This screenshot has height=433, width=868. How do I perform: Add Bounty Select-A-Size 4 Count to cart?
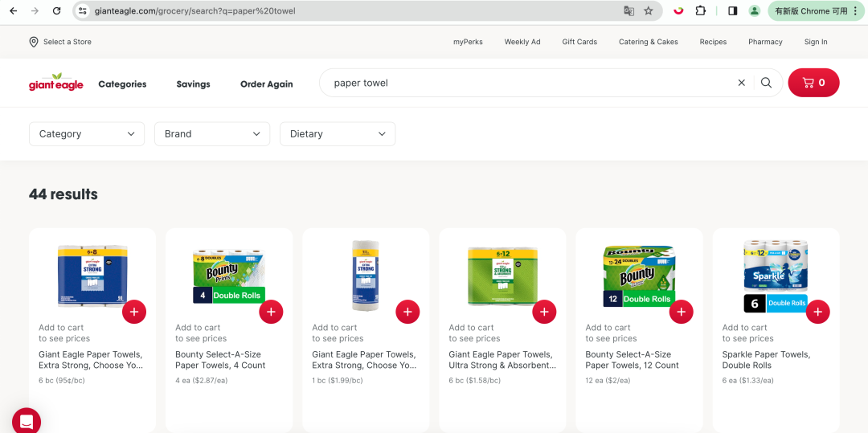click(271, 312)
